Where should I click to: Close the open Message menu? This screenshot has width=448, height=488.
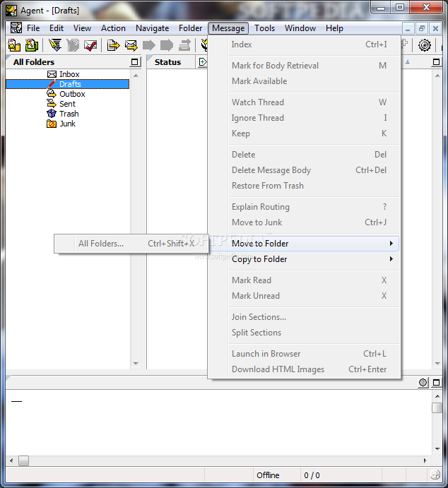click(228, 28)
